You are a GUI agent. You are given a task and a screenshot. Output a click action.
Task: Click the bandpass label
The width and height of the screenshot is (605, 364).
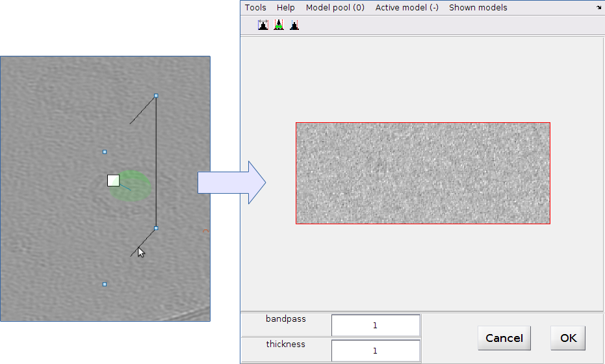coord(285,319)
